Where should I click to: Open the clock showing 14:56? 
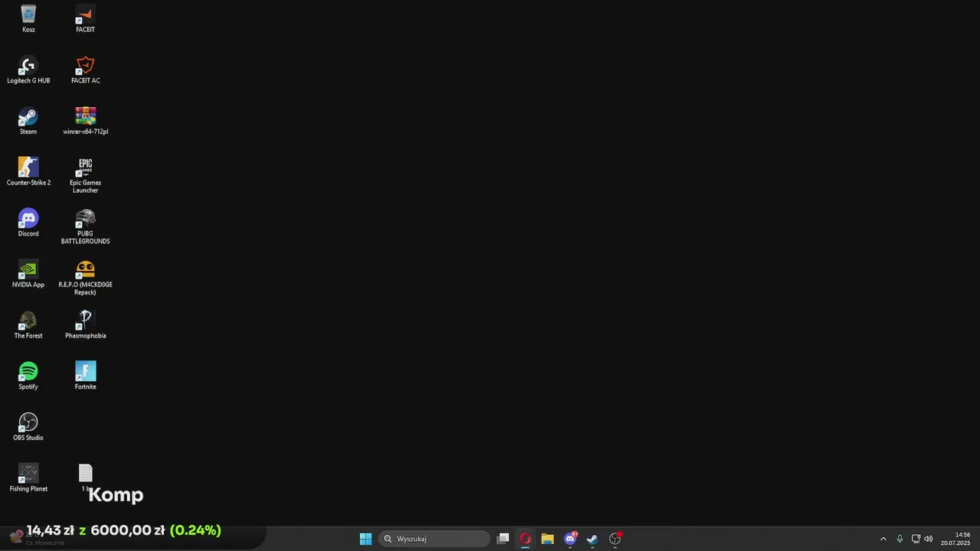pos(955,539)
